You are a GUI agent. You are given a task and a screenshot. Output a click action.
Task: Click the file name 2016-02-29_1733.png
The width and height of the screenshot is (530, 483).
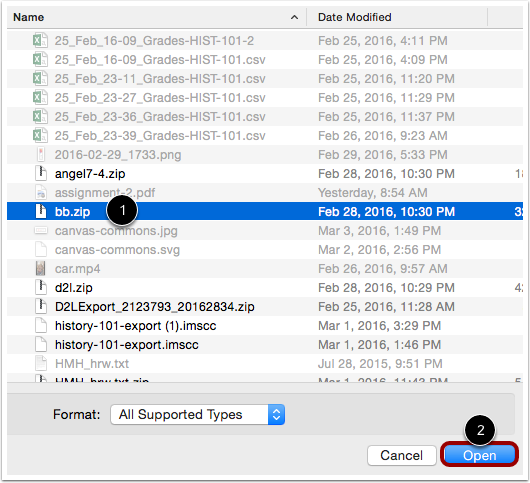coord(118,155)
